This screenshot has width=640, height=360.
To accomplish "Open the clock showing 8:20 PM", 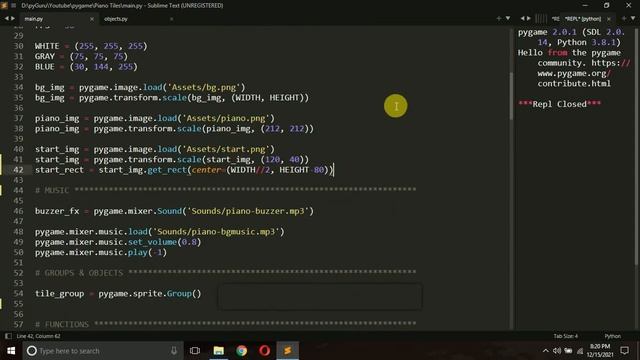I will click(600, 351).
